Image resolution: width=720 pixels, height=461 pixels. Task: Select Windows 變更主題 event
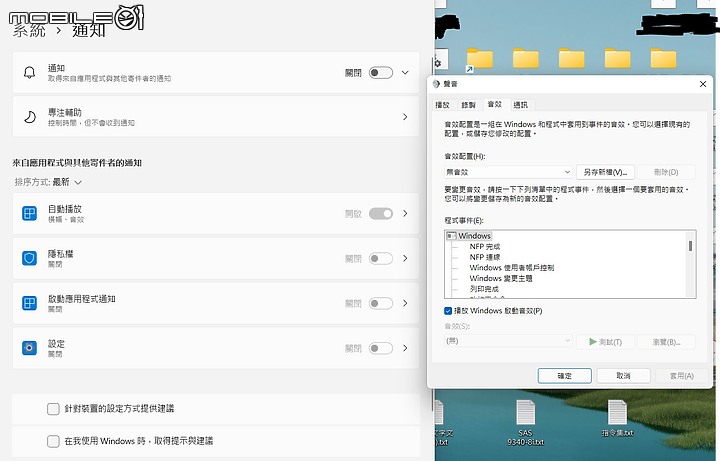click(501, 278)
